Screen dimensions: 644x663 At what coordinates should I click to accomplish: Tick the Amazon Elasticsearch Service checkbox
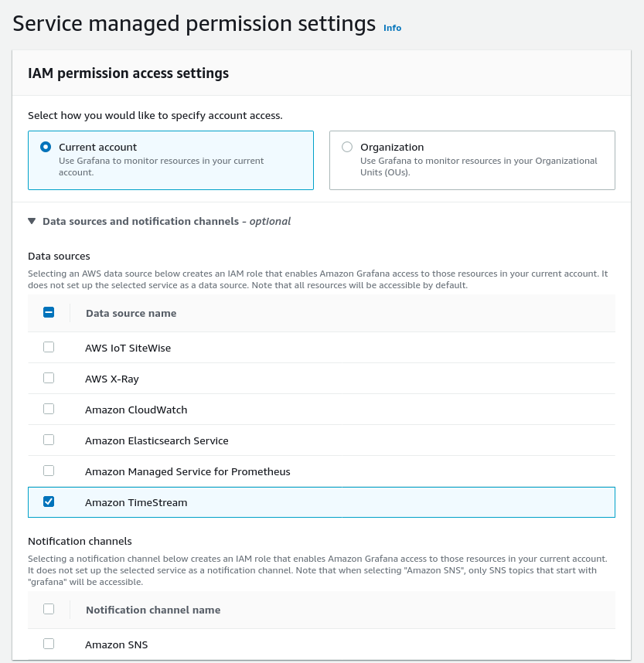tap(49, 440)
